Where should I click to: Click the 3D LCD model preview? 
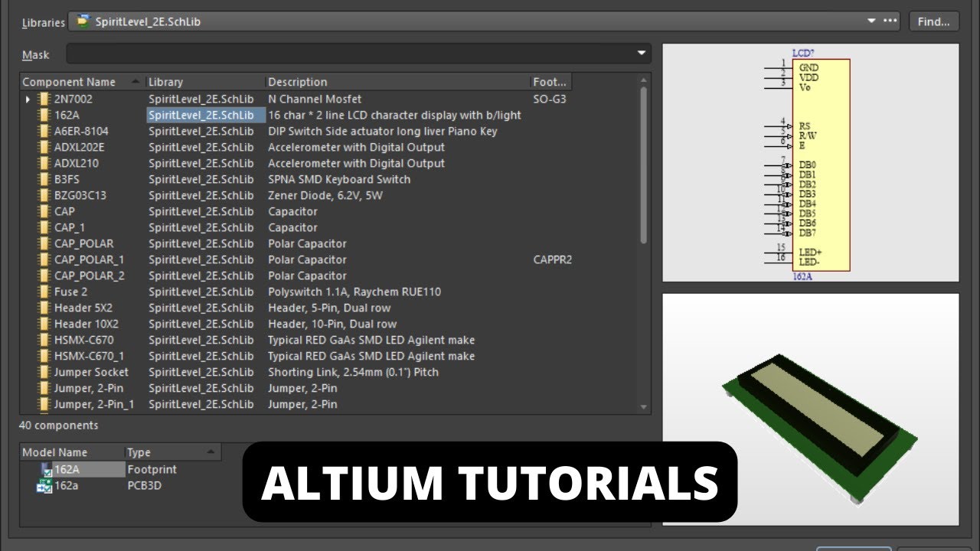pyautogui.click(x=810, y=409)
